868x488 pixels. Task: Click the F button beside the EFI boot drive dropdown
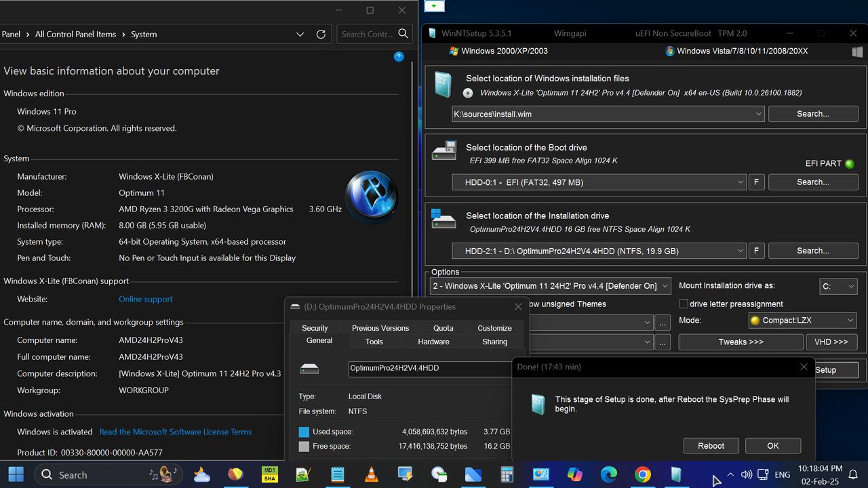coord(756,182)
